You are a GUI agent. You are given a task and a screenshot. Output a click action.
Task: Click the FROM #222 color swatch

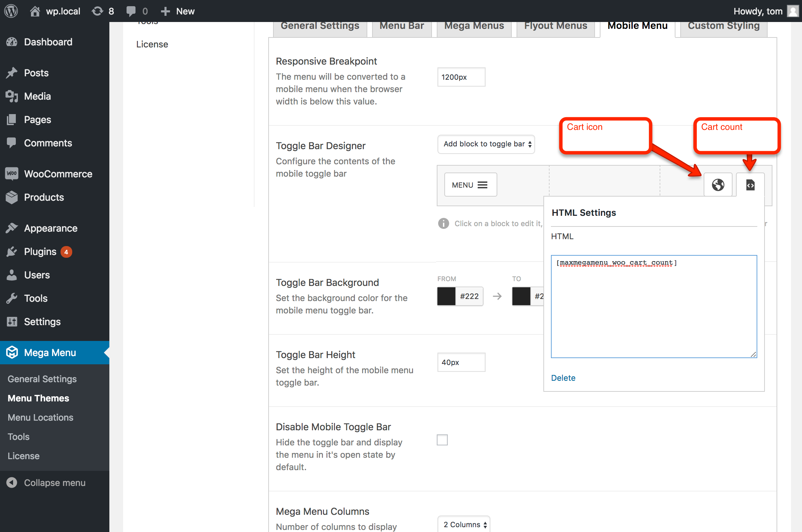[446, 296]
